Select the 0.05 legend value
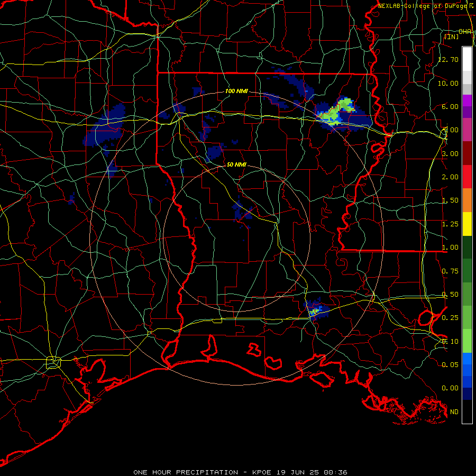 coord(450,364)
